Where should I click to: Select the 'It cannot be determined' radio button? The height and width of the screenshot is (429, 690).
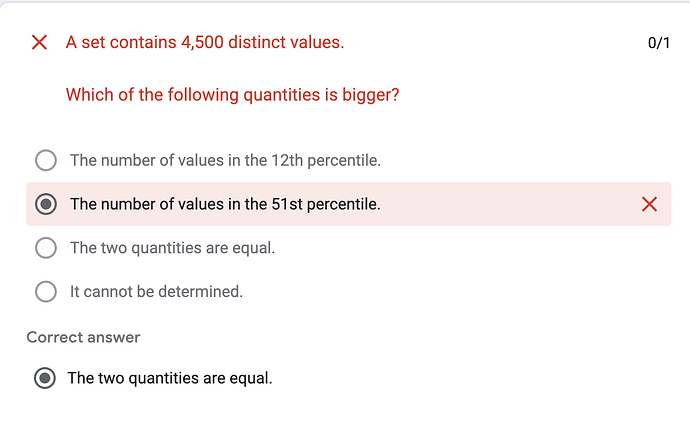coord(45,292)
